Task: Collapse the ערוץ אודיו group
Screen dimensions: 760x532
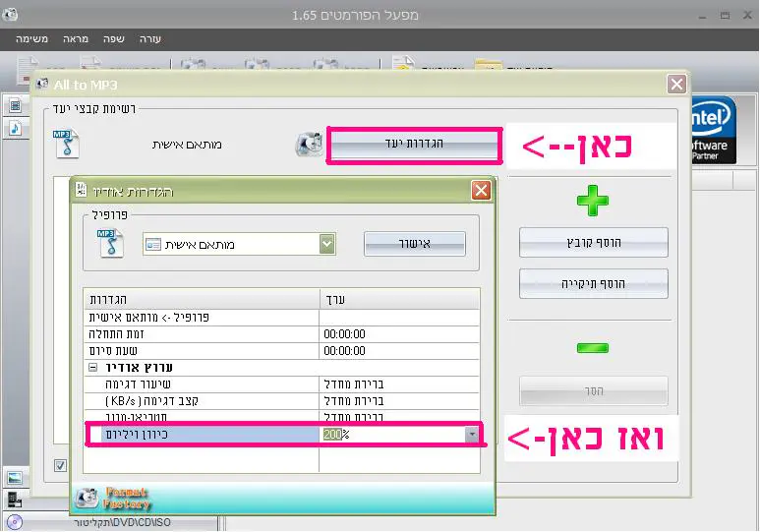Action: tap(93, 367)
